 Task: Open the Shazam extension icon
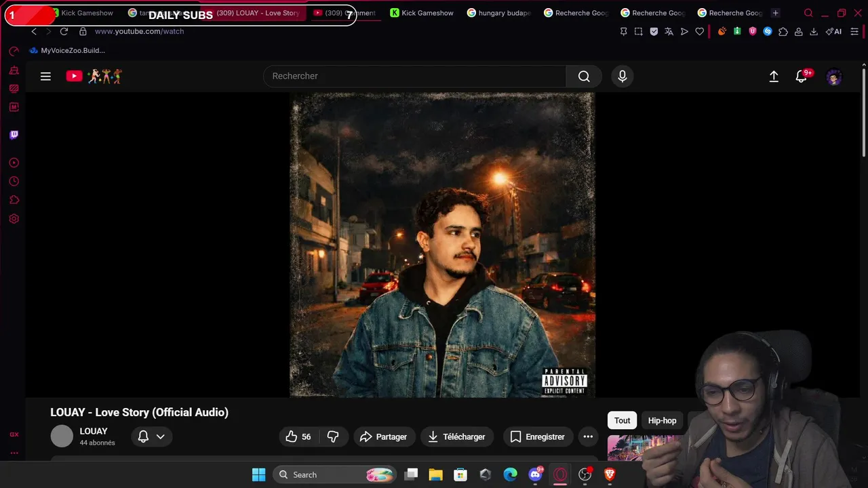point(768,31)
